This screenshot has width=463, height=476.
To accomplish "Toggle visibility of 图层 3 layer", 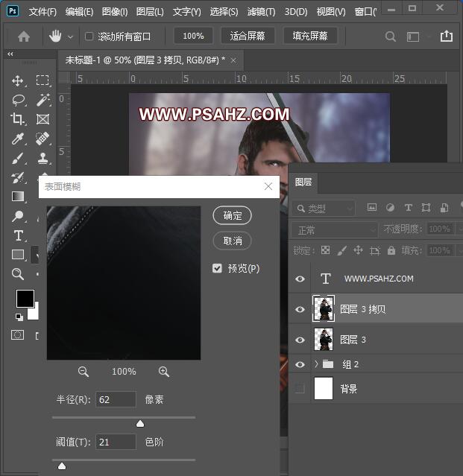I will (300, 340).
